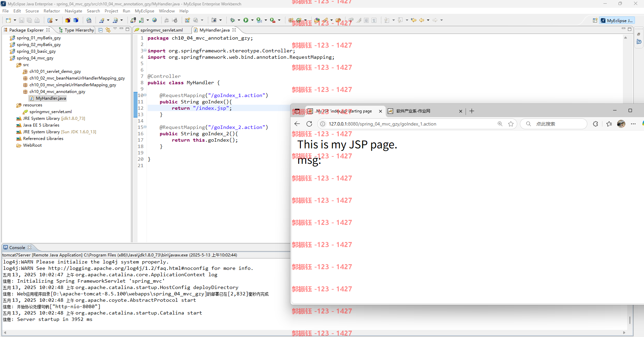Image resolution: width=644 pixels, height=337 pixels.
Task: Click the green Run button icon
Action: 246,20
